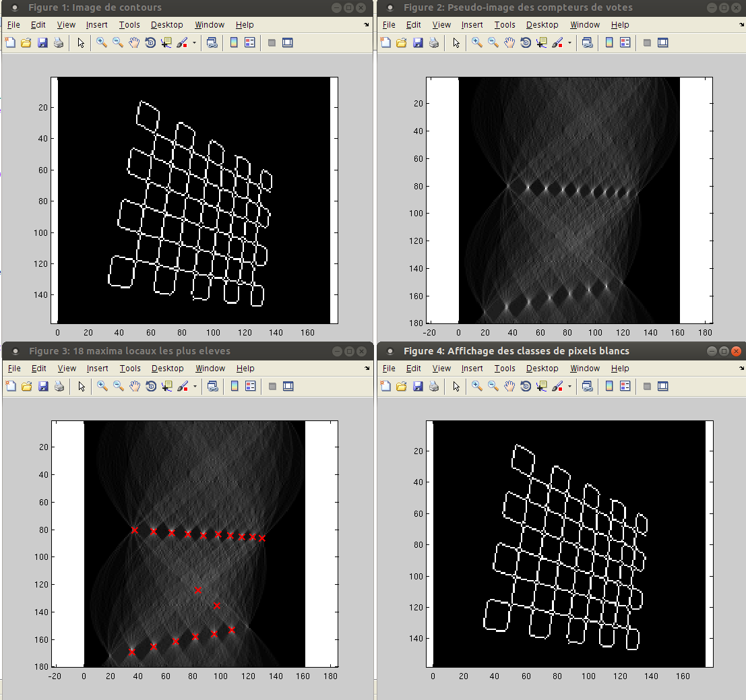The width and height of the screenshot is (746, 700).
Task: Expand brush tool dropdown arrow in Figure 1
Action: pos(195,42)
